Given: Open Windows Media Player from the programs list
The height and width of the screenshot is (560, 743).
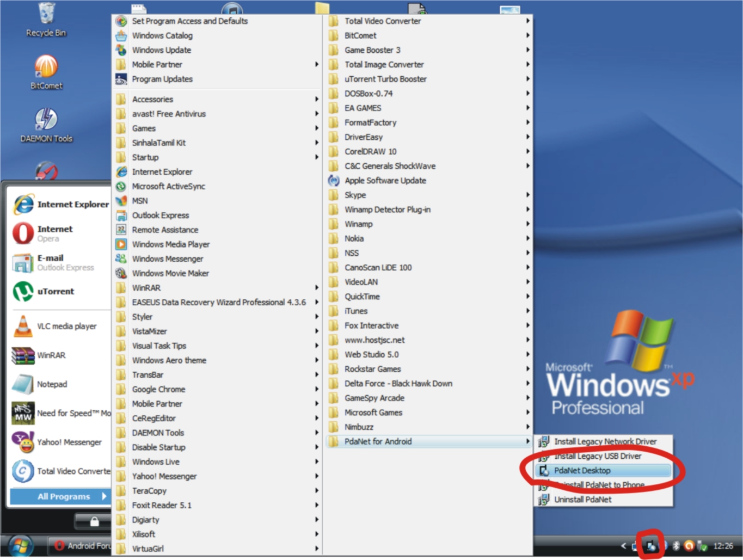Looking at the screenshot, I should tap(170, 244).
